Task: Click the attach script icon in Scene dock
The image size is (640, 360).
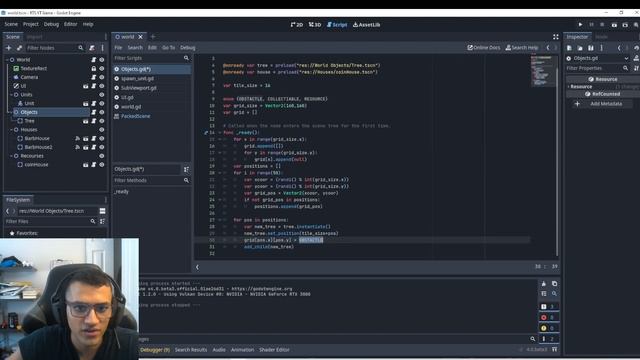Action: coord(92,48)
